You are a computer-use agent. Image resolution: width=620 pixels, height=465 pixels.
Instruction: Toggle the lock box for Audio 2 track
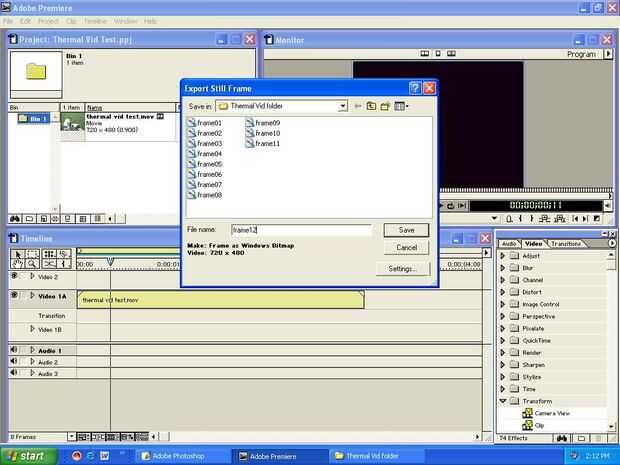pos(23,361)
